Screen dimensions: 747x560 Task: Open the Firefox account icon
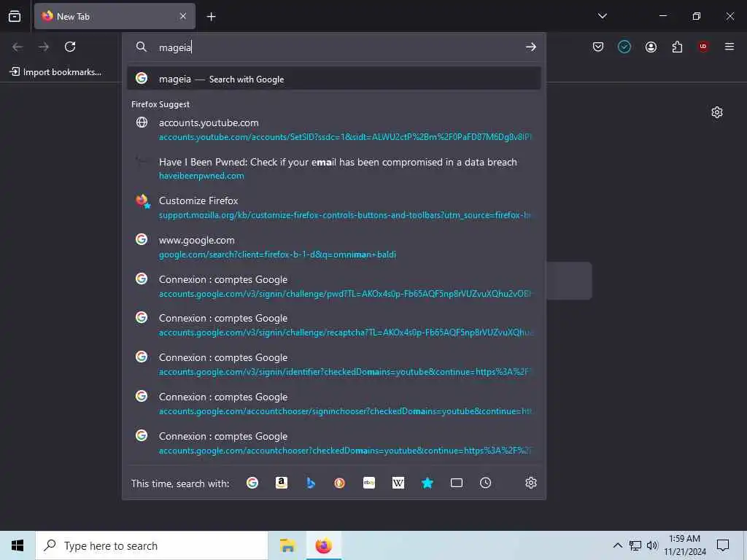(651, 47)
